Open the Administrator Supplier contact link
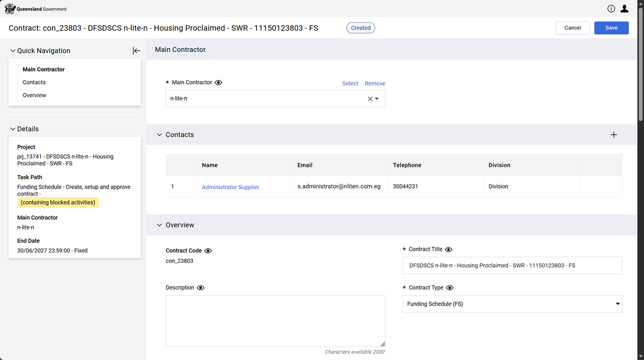 [x=230, y=187]
